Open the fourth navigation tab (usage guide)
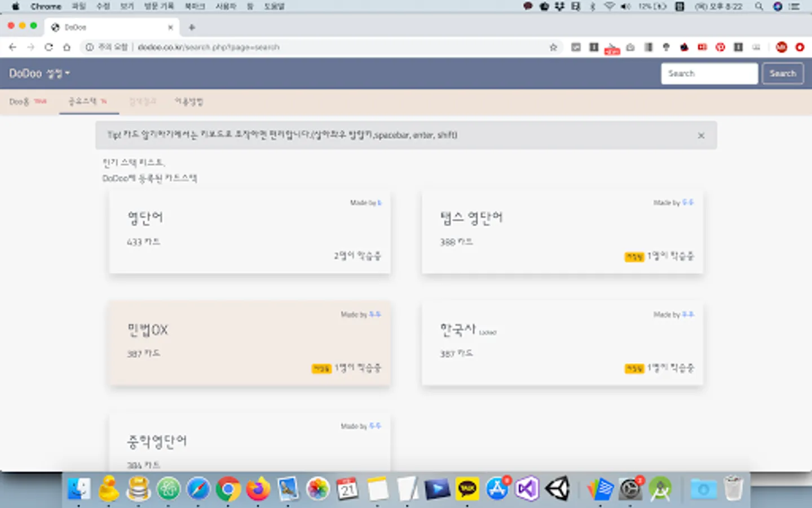 click(x=188, y=102)
